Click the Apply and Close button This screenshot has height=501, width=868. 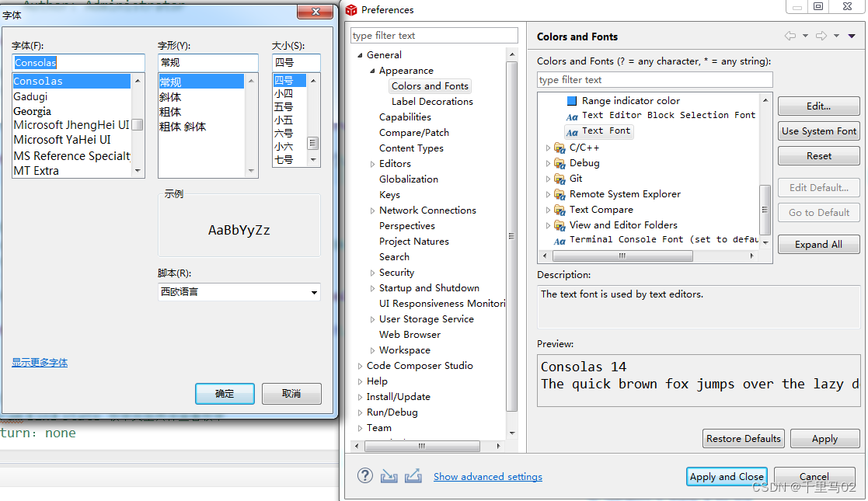[727, 476]
